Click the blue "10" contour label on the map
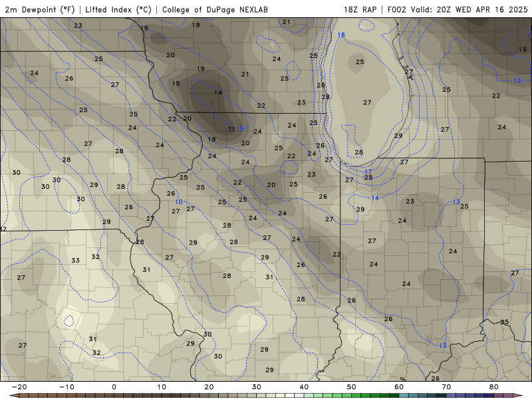Image resolution: width=532 pixels, height=399 pixels. point(179,202)
